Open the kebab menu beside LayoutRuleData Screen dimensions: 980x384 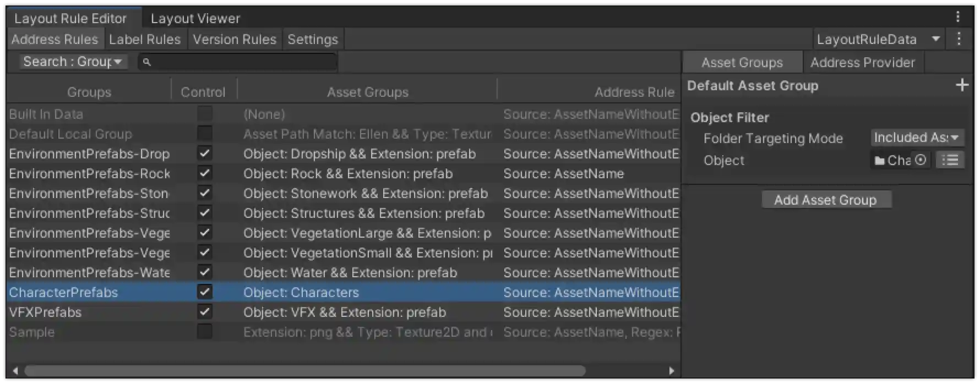tap(959, 39)
